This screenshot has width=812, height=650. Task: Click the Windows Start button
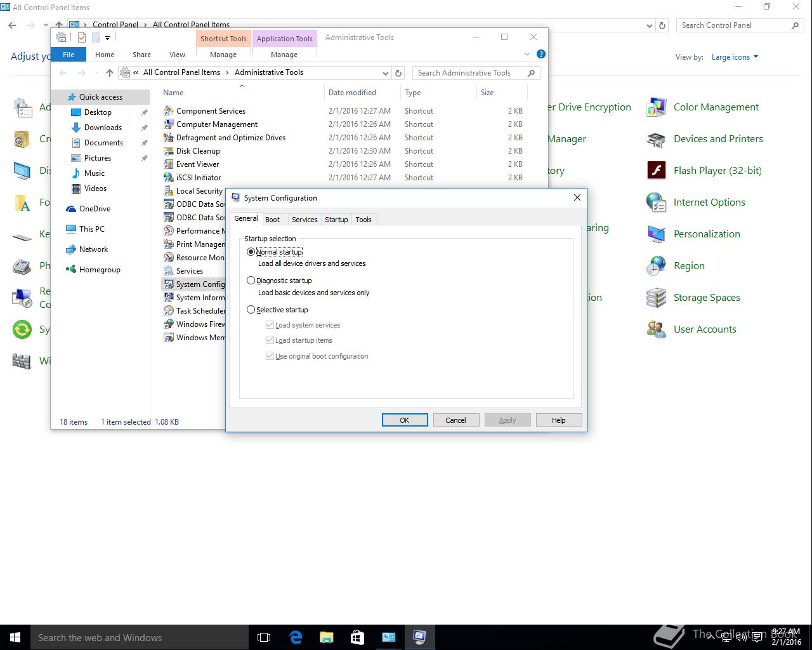(x=15, y=637)
